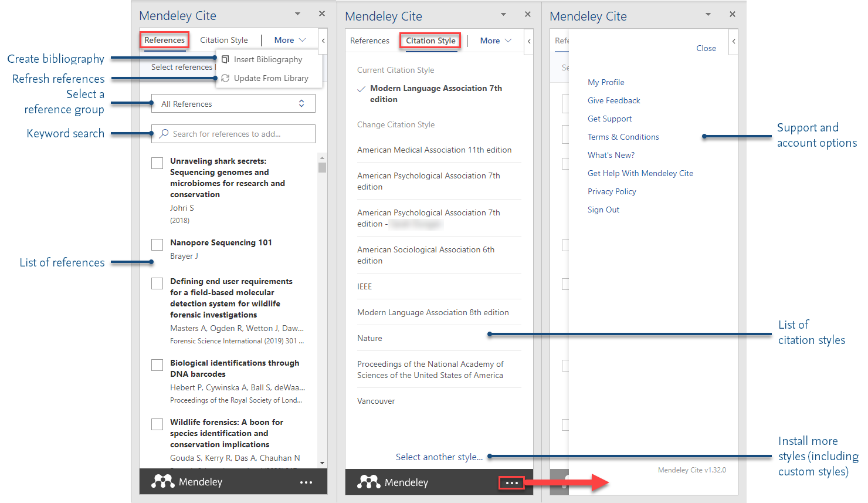Collapse right panel with chevron arrow button
868x503 pixels.
(734, 41)
